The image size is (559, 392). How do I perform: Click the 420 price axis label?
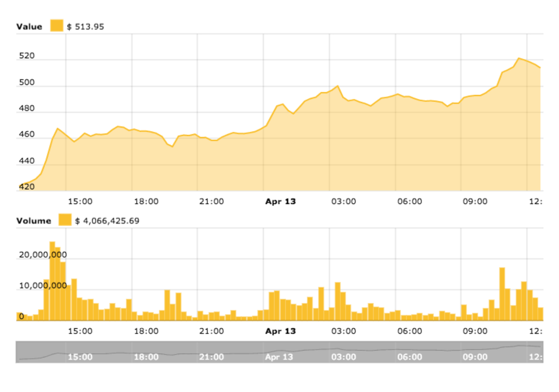click(x=27, y=187)
